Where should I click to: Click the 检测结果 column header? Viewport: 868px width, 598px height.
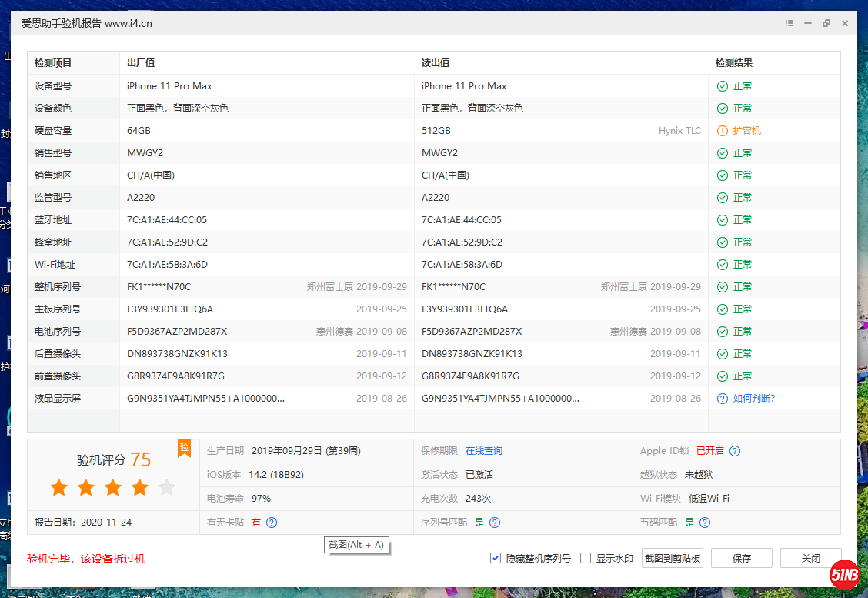point(733,63)
